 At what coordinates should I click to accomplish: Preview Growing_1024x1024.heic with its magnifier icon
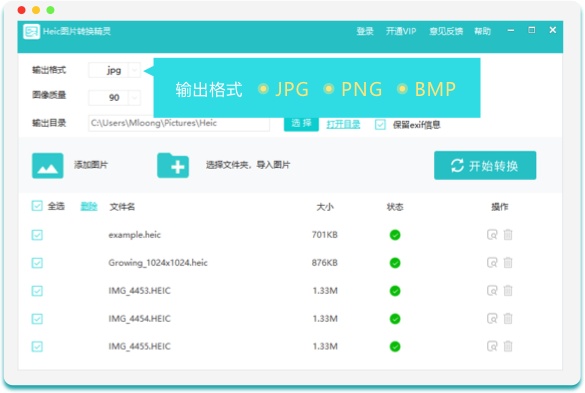[x=492, y=263]
